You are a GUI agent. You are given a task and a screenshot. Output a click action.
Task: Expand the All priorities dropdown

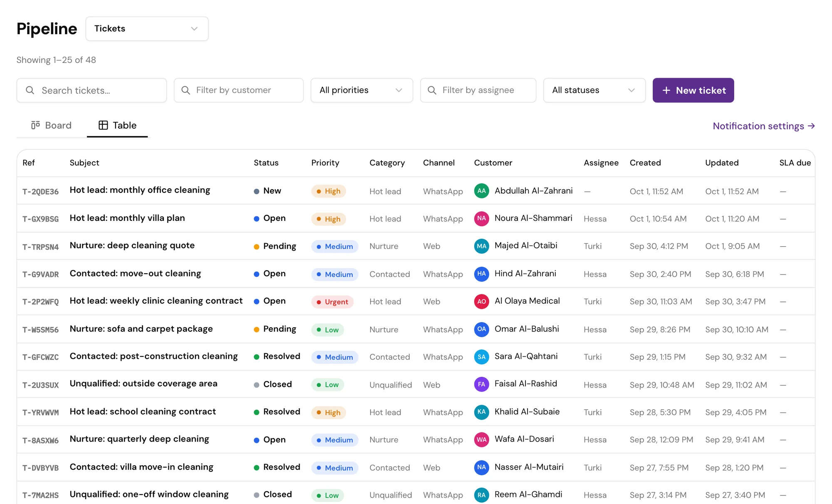(x=362, y=90)
